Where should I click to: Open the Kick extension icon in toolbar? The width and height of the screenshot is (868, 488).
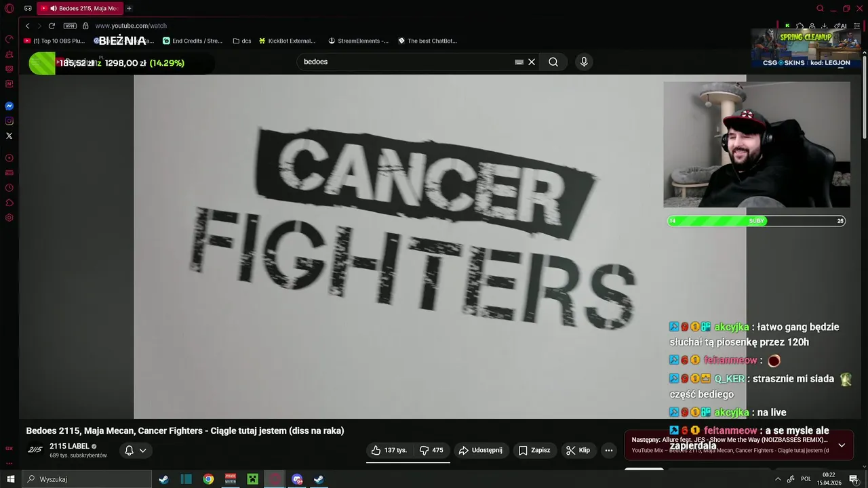(x=787, y=26)
